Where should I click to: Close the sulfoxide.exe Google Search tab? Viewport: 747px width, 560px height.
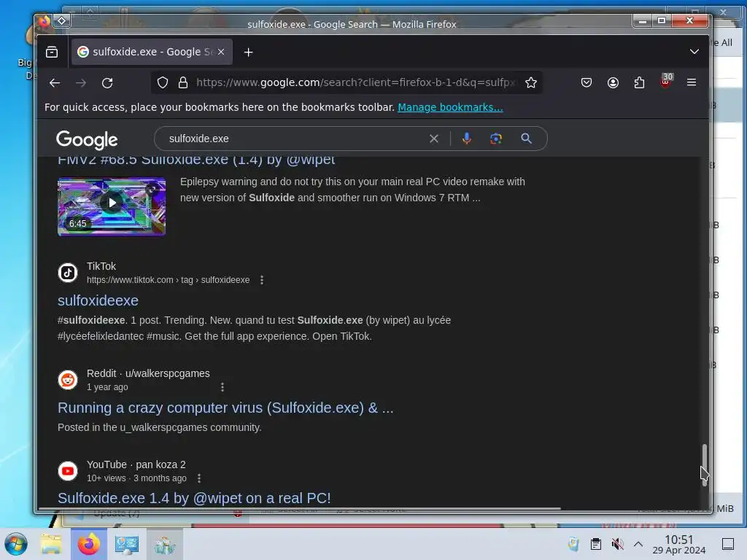pos(221,52)
